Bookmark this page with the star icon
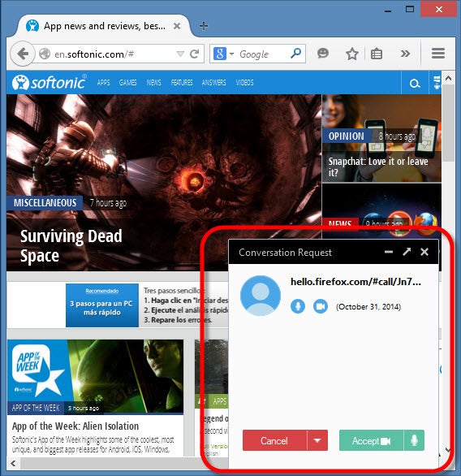The image size is (461, 476). [351, 54]
